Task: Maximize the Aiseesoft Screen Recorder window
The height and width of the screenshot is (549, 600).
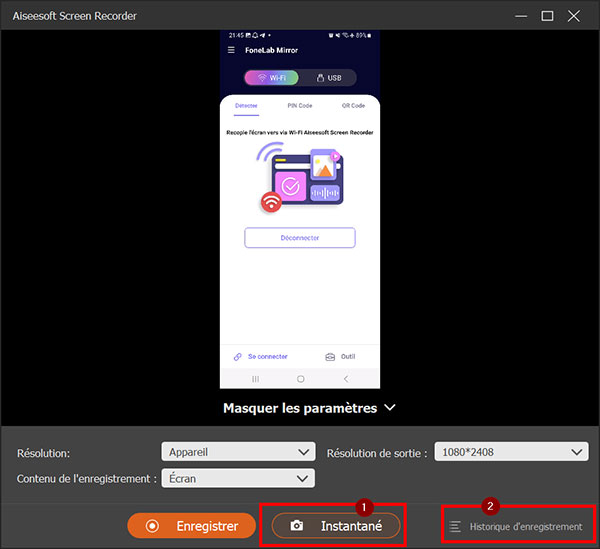Action: point(547,16)
